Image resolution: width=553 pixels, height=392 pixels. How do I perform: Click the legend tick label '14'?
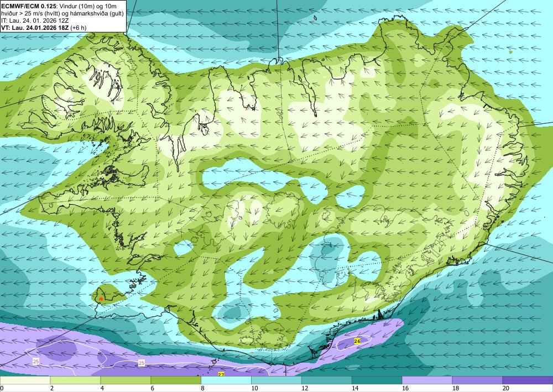(354, 389)
